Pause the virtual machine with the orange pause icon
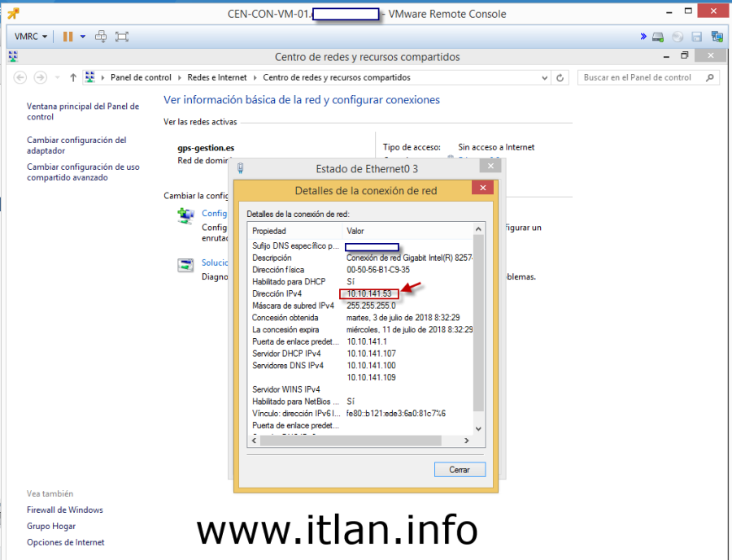 [68, 37]
